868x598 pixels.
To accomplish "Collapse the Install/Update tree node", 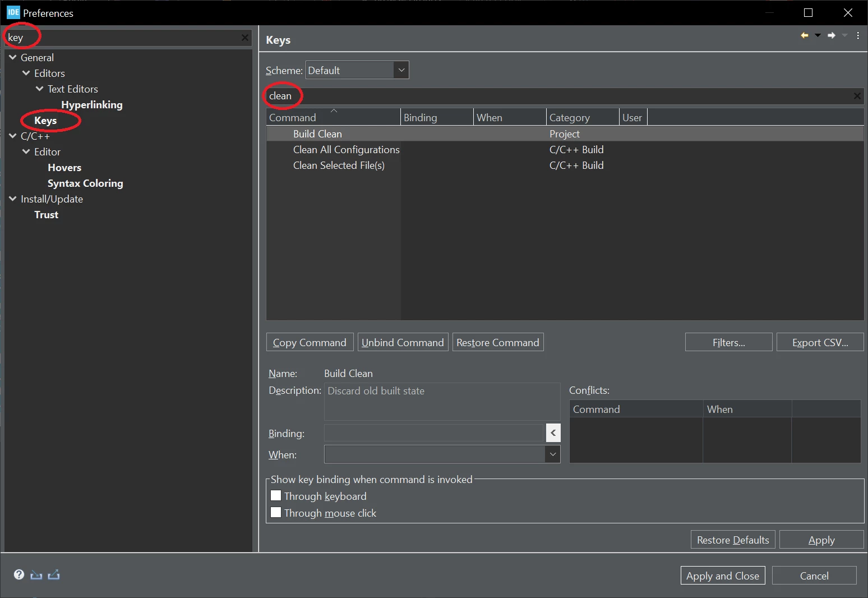I will [13, 199].
